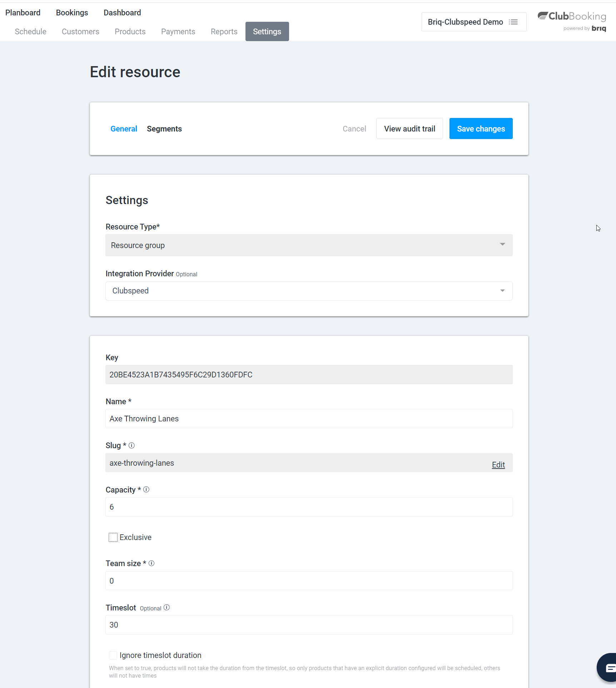This screenshot has height=688, width=616.
Task: Click the Name input field
Action: [x=309, y=419]
